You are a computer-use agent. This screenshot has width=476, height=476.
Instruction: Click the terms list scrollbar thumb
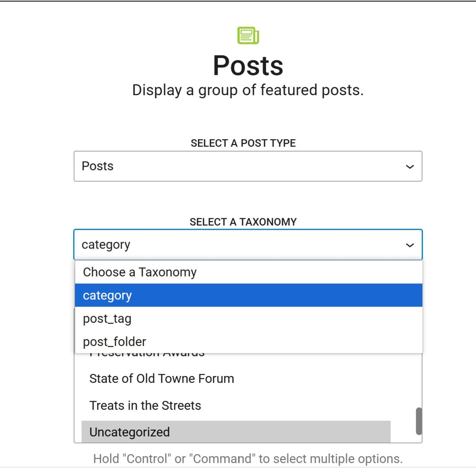click(x=418, y=421)
